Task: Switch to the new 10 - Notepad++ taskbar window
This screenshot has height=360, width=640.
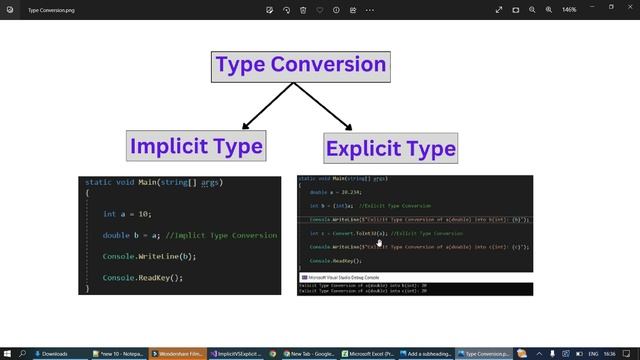Action: [118, 354]
